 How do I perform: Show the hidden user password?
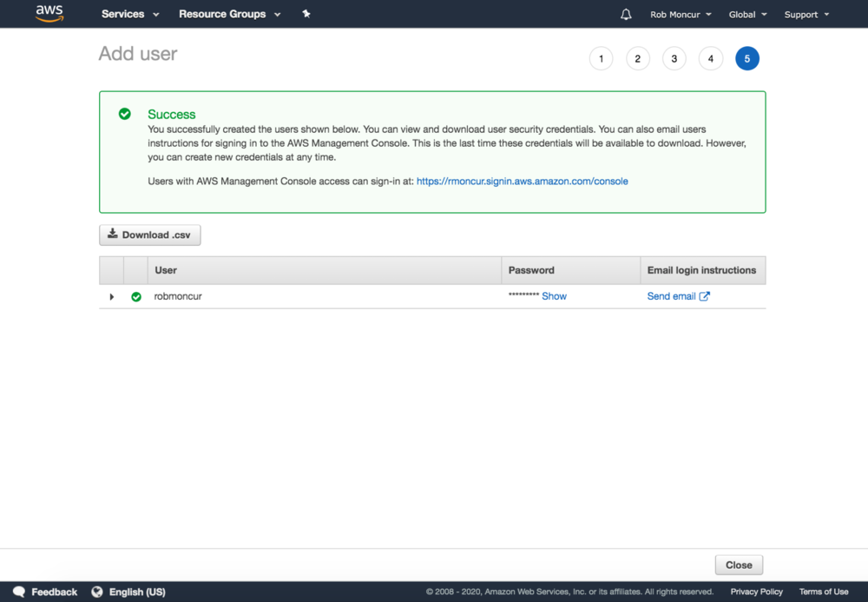pos(554,296)
